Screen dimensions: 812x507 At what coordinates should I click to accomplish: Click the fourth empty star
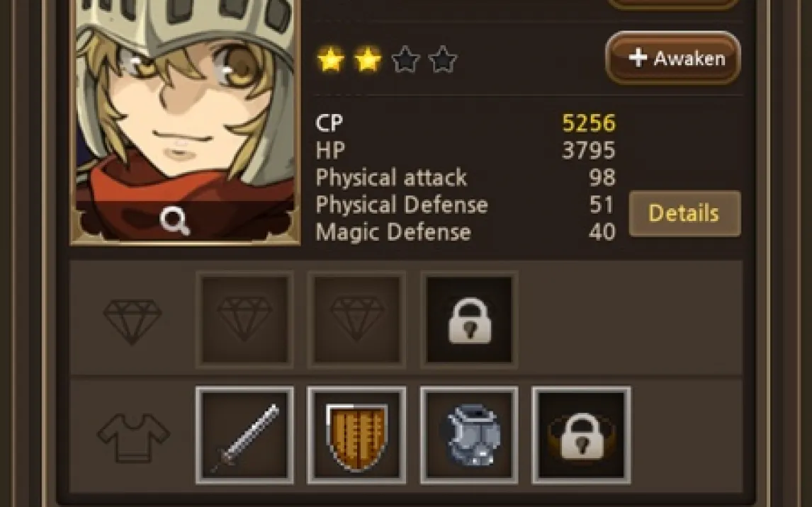pos(443,59)
